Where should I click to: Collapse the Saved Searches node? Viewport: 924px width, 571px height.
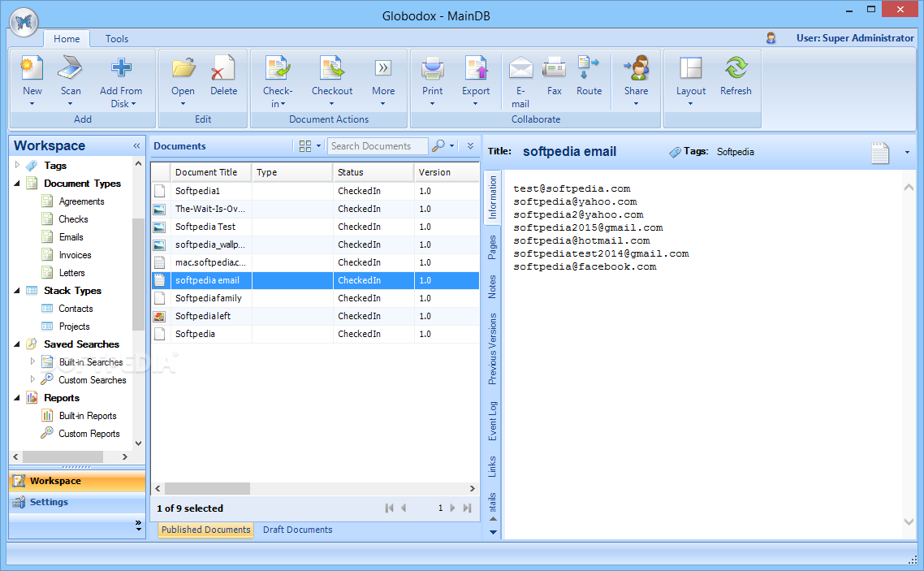[17, 344]
